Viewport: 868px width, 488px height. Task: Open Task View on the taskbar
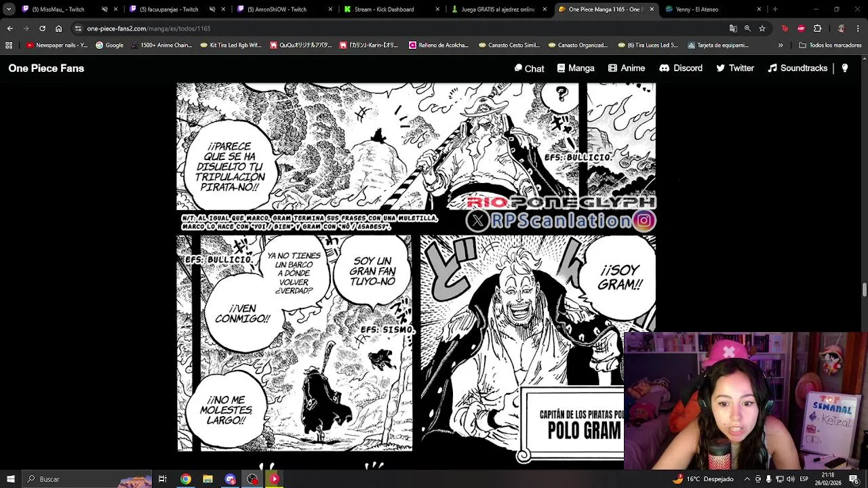pyautogui.click(x=163, y=479)
